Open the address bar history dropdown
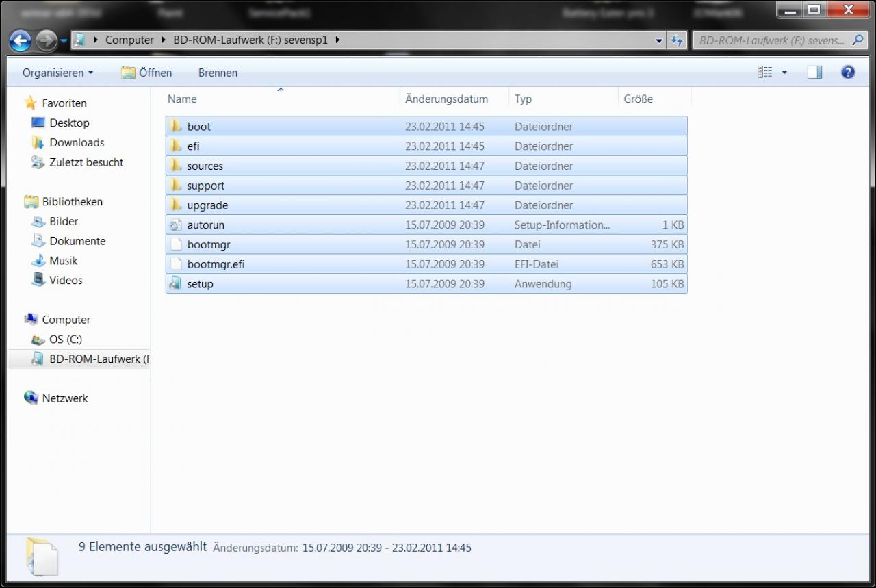This screenshot has height=588, width=876. [x=659, y=40]
